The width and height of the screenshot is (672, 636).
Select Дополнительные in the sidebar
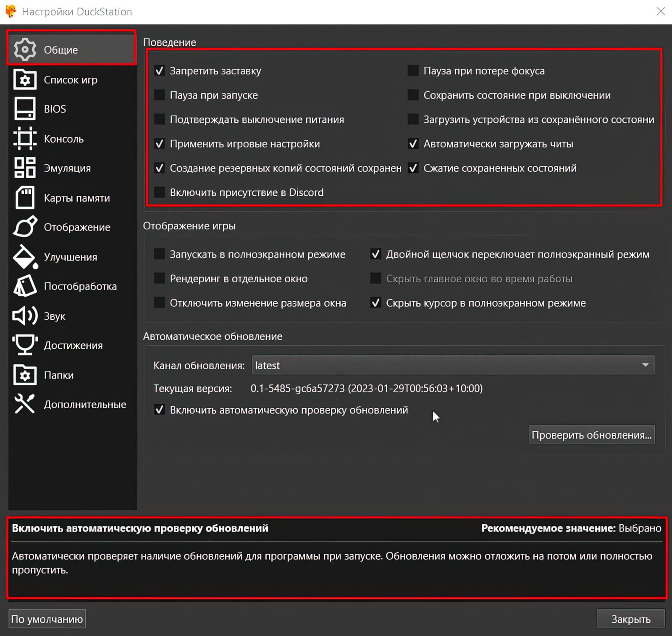point(72,404)
